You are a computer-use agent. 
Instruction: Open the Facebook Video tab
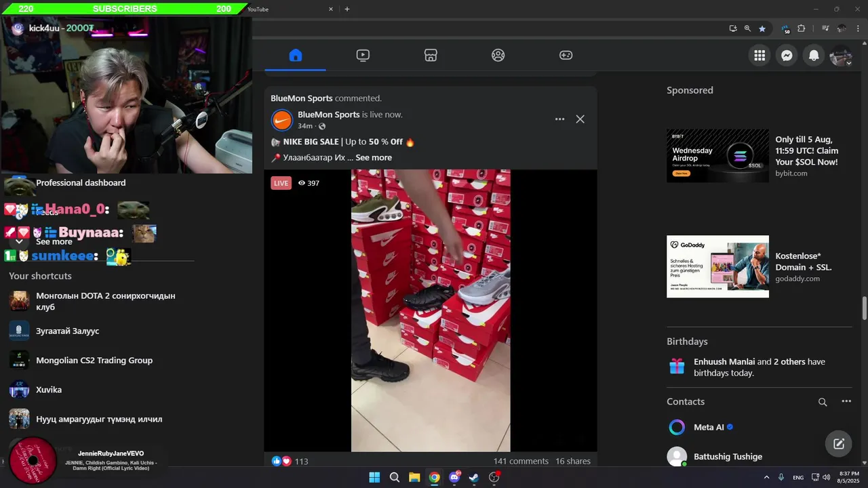pyautogui.click(x=363, y=56)
